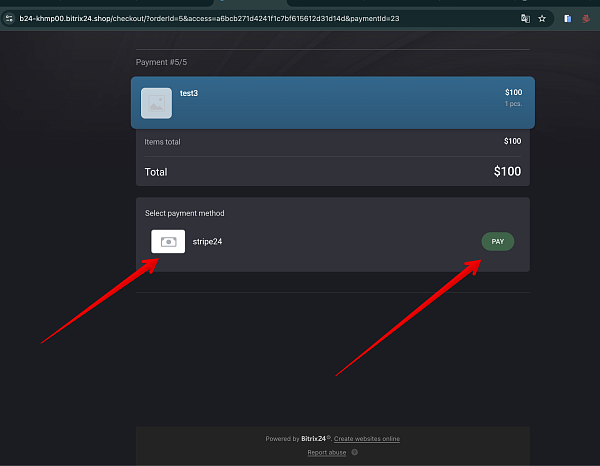
Task: Open the test3 product image placeholder
Action: click(x=157, y=103)
